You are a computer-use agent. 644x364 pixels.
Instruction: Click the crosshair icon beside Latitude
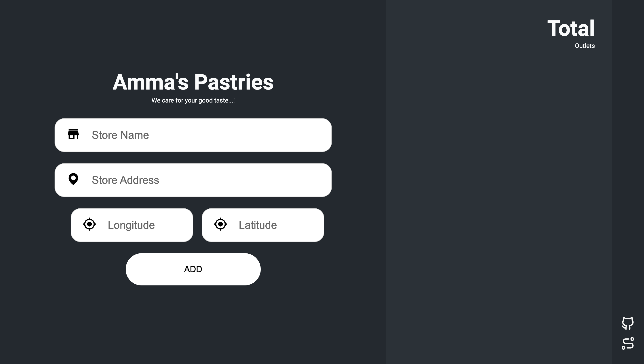tap(220, 225)
